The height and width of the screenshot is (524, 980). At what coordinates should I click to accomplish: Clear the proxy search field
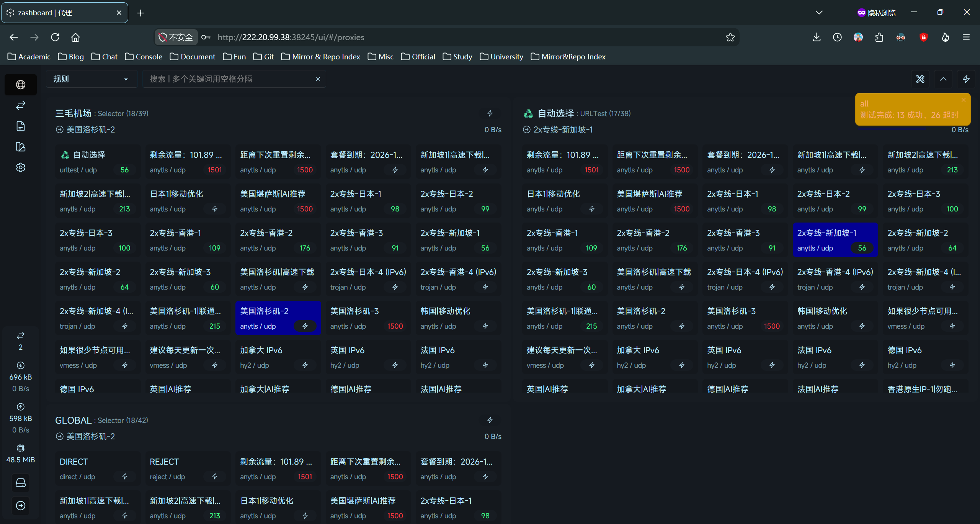point(318,79)
